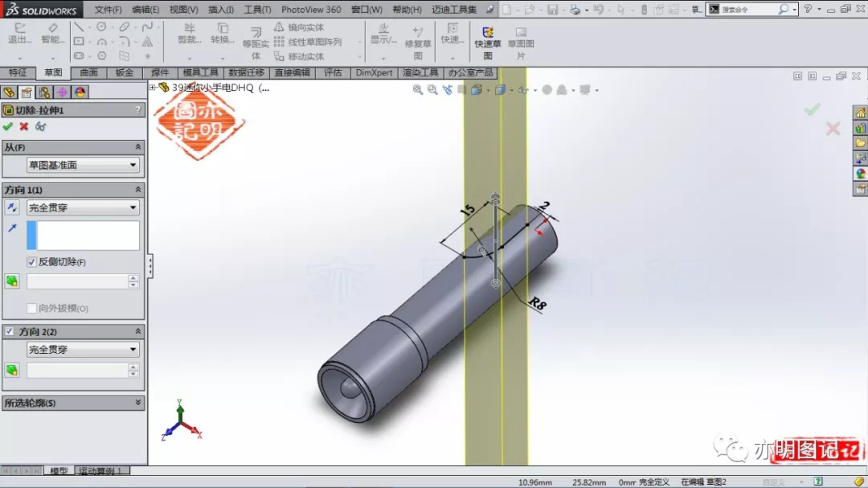The image size is (868, 488).
Task: Click the 向外拔模(O) checkbox
Action: pos(31,308)
